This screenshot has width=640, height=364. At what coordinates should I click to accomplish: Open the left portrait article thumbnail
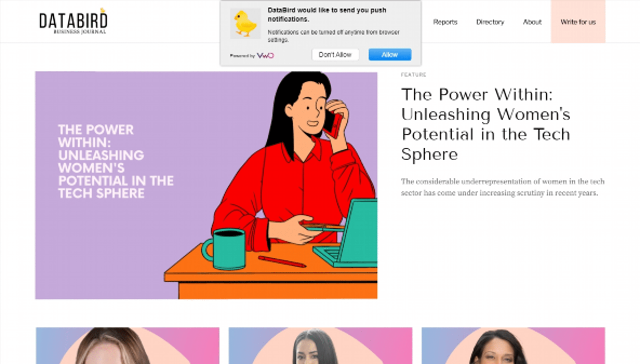pyautogui.click(x=128, y=346)
